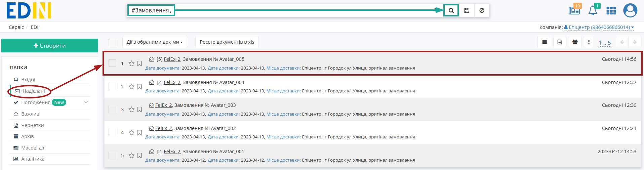Open order Замовлення № Avatar_001
Image resolution: width=644 pixels, height=170 pixels.
pos(213,152)
